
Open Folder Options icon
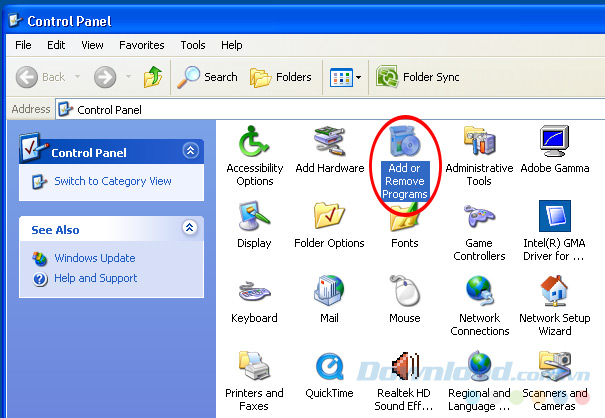point(329,216)
